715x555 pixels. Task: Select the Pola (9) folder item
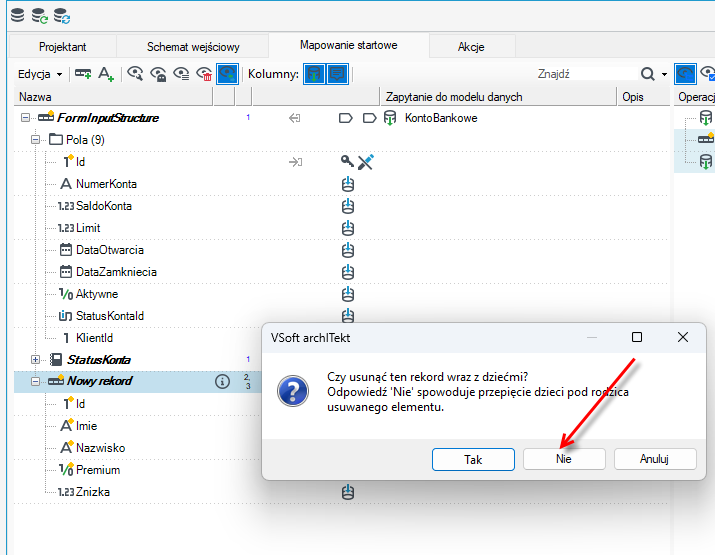(x=85, y=140)
